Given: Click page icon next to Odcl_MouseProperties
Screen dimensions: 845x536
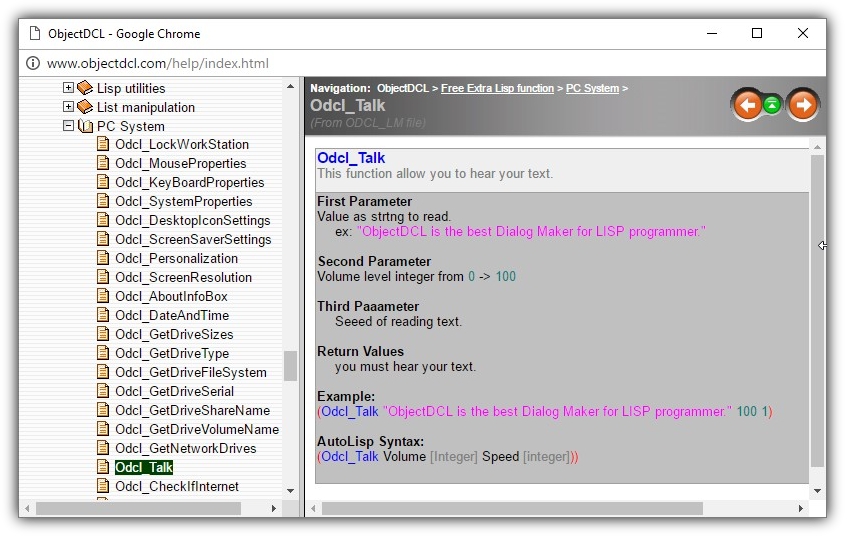Looking at the screenshot, I should pyautogui.click(x=102, y=163).
